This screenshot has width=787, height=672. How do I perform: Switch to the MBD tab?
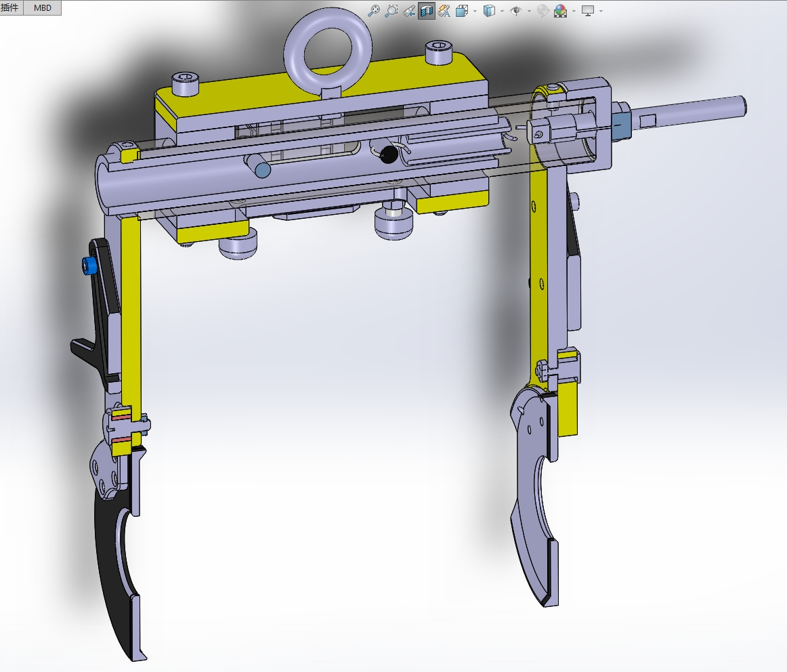coord(43,7)
